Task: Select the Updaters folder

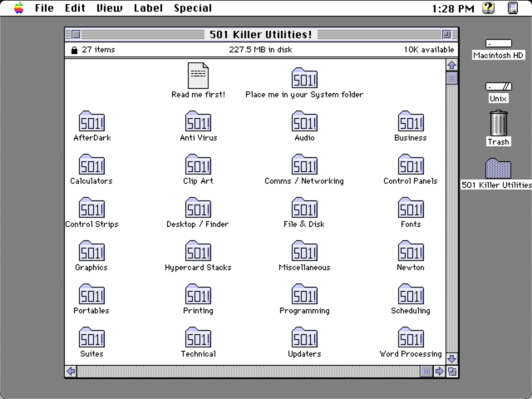Action: point(304,337)
